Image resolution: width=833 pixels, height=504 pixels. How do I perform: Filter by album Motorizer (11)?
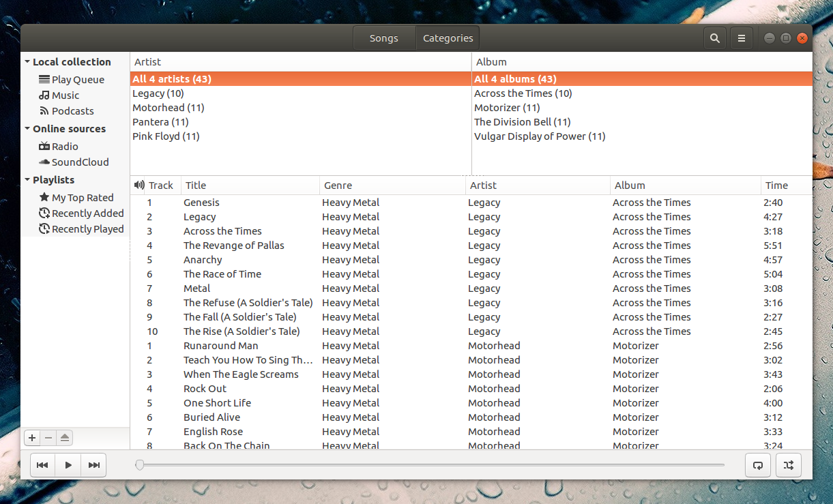(642, 108)
